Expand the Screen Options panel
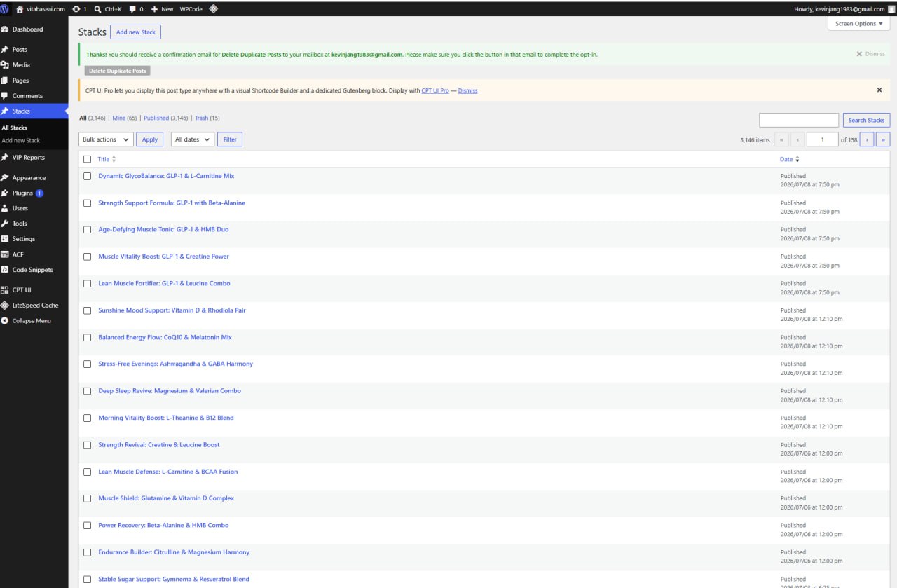The image size is (897, 588). 858,24
